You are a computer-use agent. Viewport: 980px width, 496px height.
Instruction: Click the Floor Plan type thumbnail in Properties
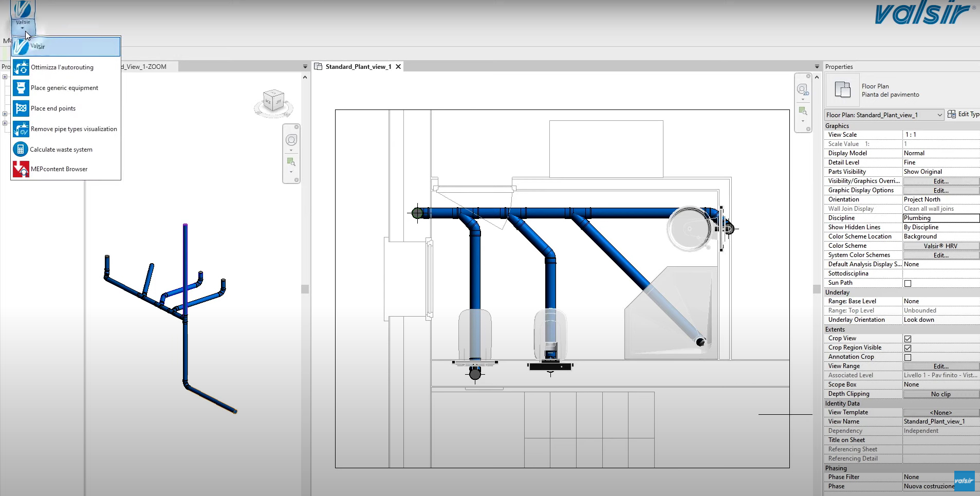[x=842, y=90]
